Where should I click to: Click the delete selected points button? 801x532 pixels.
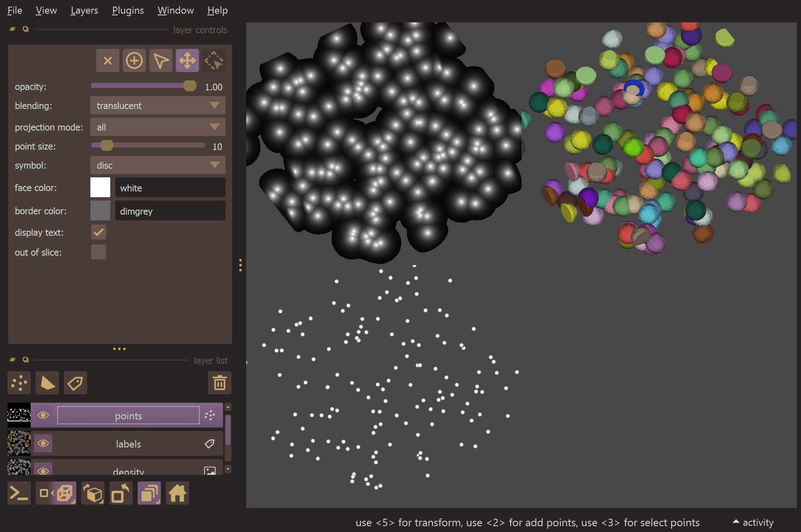[x=108, y=61]
